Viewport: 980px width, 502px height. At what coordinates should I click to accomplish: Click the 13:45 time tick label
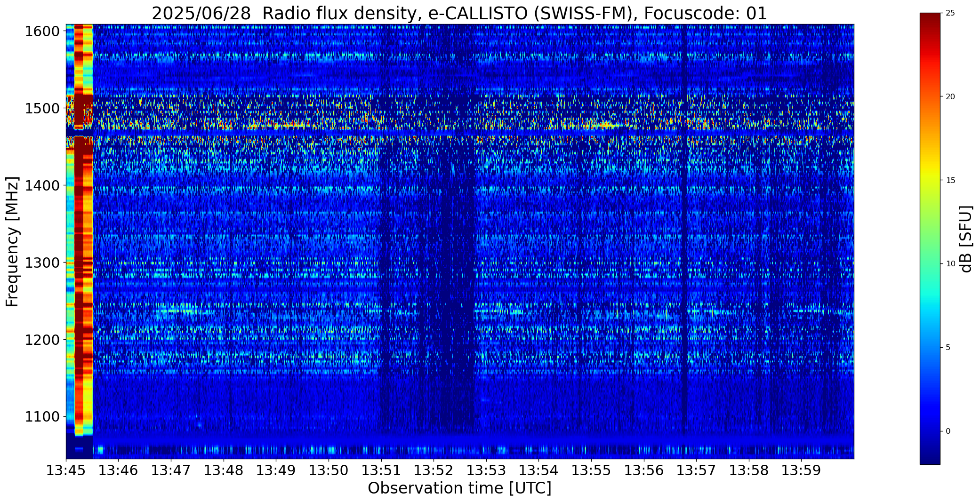click(66, 470)
